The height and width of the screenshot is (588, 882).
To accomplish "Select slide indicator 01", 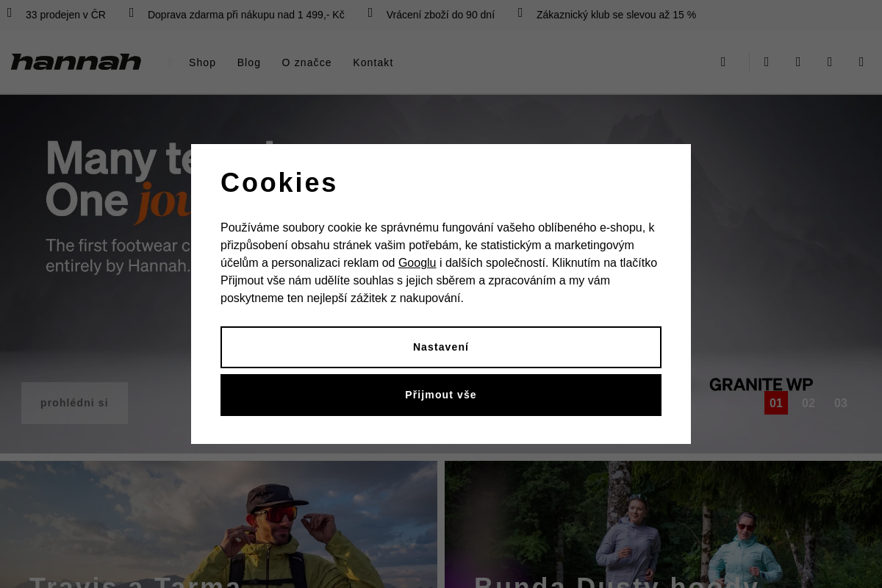I will [776, 403].
